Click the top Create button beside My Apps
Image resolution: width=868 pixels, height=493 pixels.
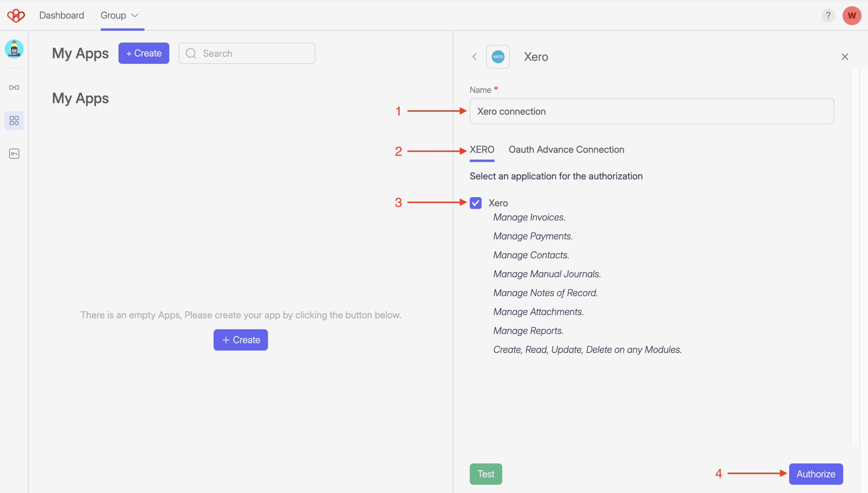pyautogui.click(x=144, y=53)
